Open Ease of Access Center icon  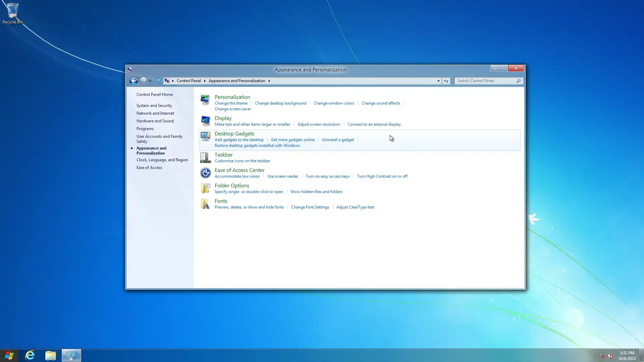205,173
